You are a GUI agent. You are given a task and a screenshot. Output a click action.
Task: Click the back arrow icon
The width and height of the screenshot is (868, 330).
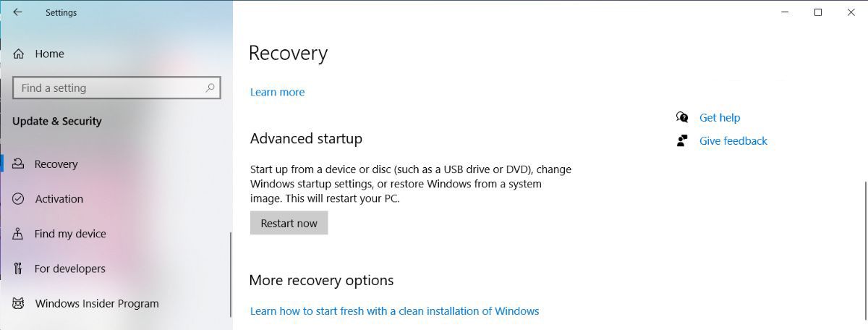(17, 12)
